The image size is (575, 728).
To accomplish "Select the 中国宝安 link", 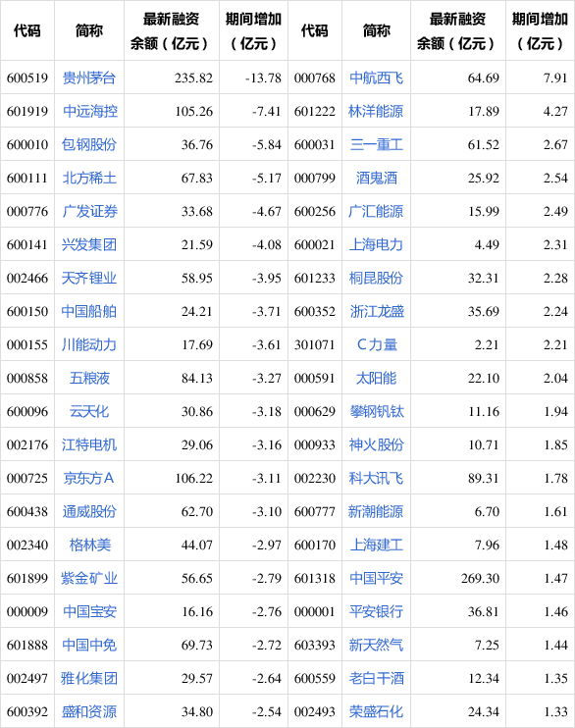I will 89,611.
